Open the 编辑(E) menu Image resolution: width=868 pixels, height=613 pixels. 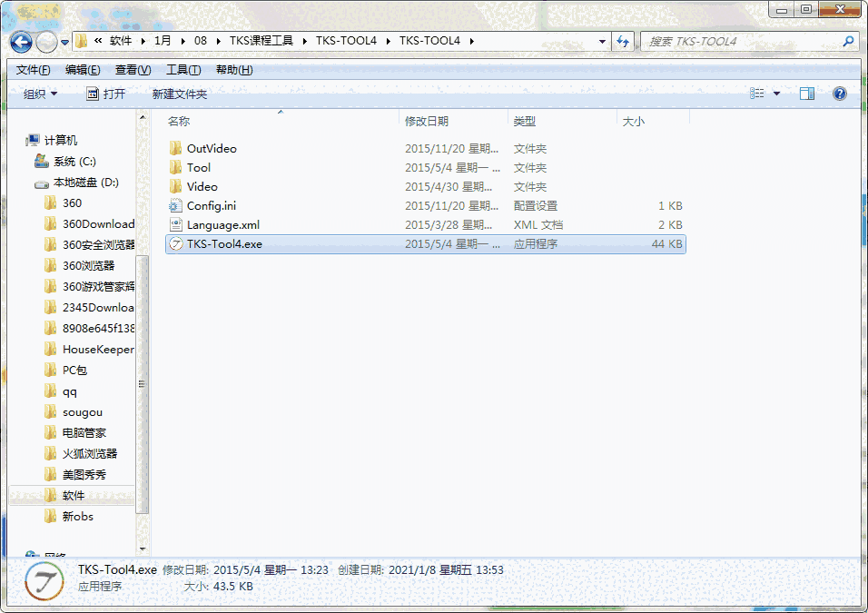pos(83,70)
